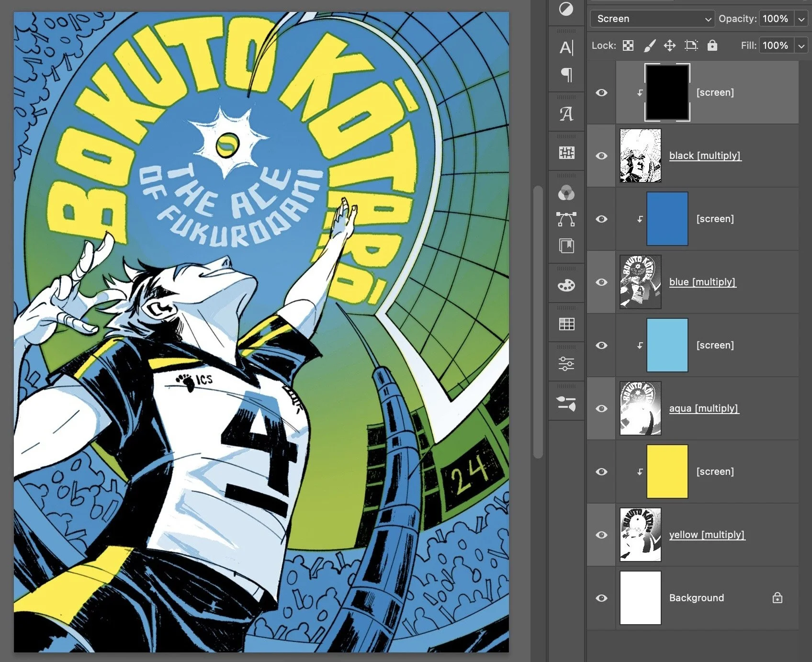The height and width of the screenshot is (662, 812).
Task: Click the canvas vertical scrollbar
Action: pyautogui.click(x=538, y=322)
